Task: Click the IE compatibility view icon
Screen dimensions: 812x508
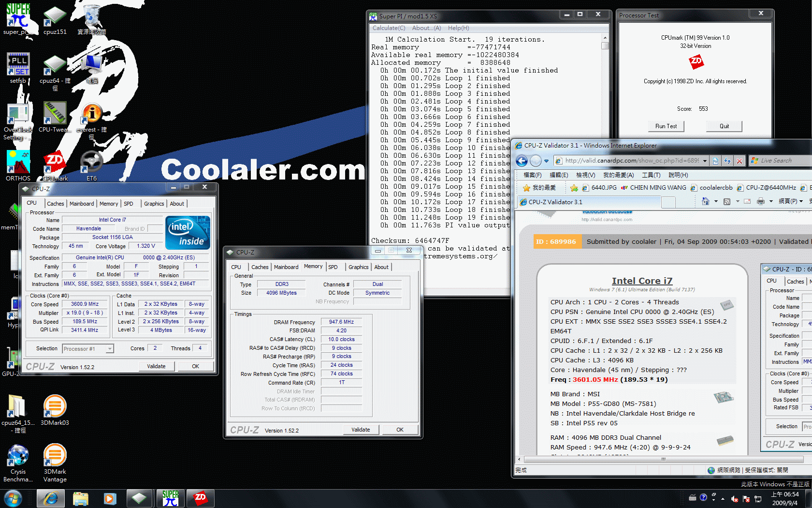Action: pyautogui.click(x=716, y=161)
